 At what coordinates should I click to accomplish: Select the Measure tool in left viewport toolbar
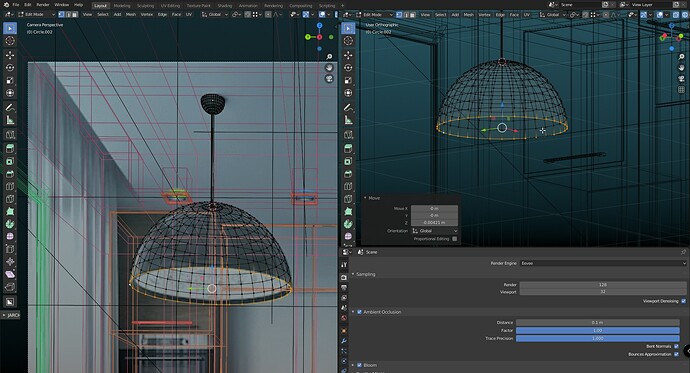click(10, 120)
